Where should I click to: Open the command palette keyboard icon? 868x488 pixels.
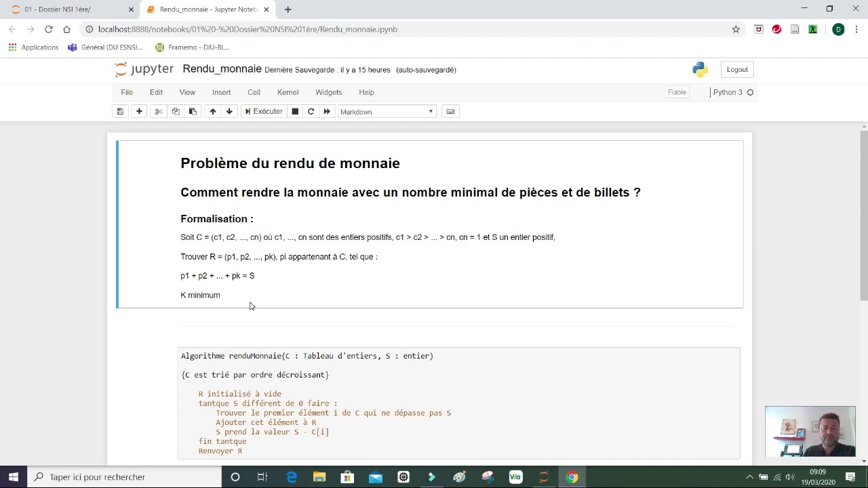coord(450,111)
